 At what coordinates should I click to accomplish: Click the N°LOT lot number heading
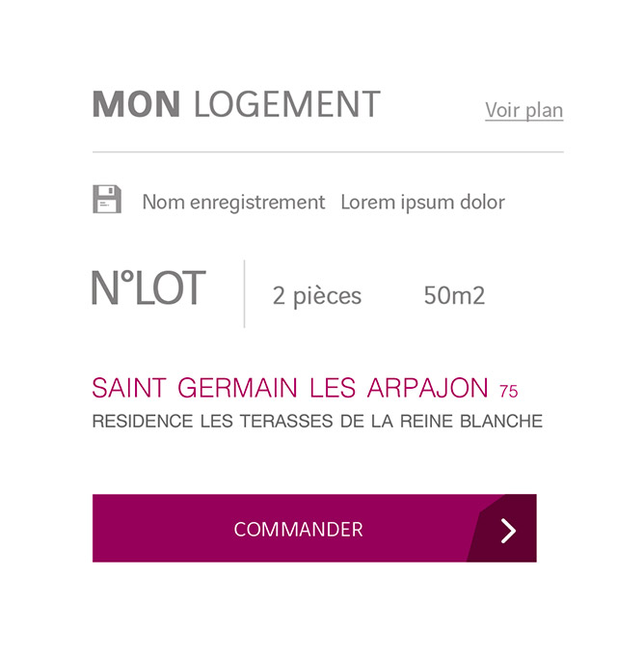(x=148, y=288)
